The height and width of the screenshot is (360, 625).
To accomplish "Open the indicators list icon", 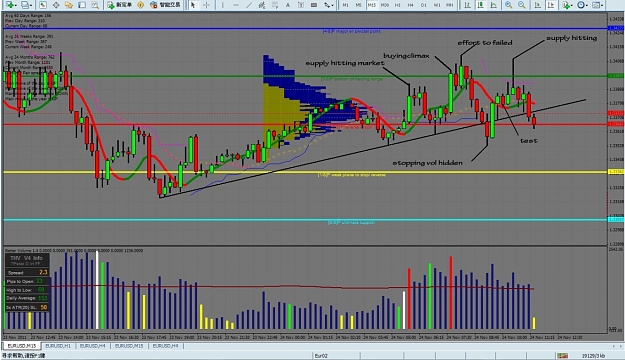I will pyautogui.click(x=565, y=5).
